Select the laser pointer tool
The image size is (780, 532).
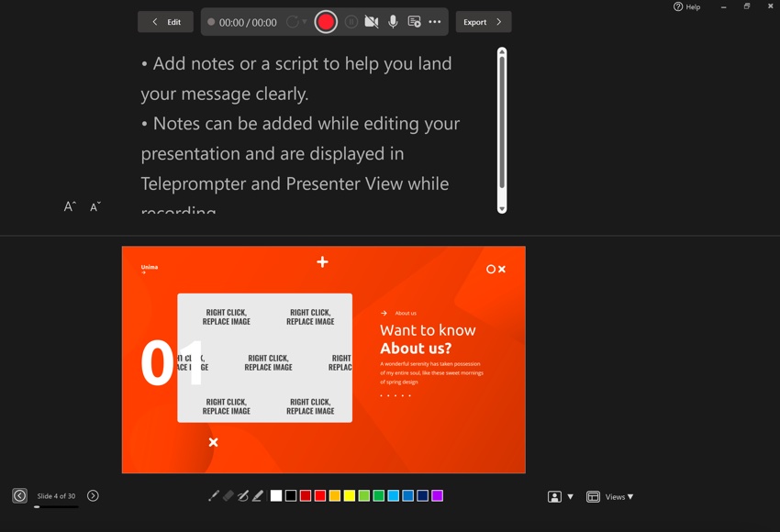click(214, 495)
